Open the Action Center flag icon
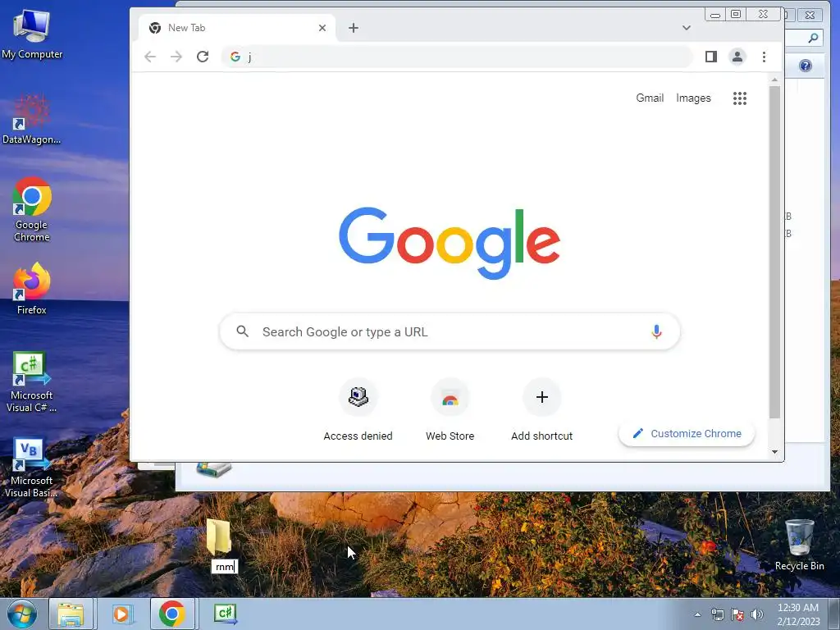 coord(737,614)
